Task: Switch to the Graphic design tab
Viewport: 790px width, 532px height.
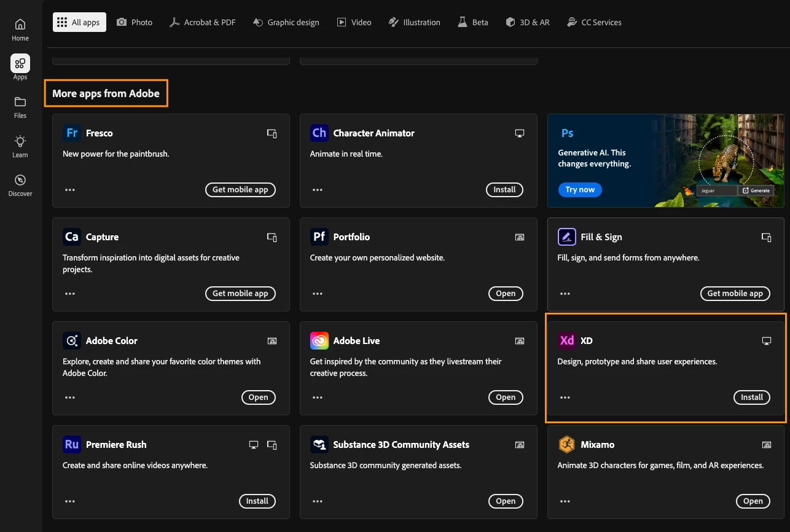Action: [286, 22]
